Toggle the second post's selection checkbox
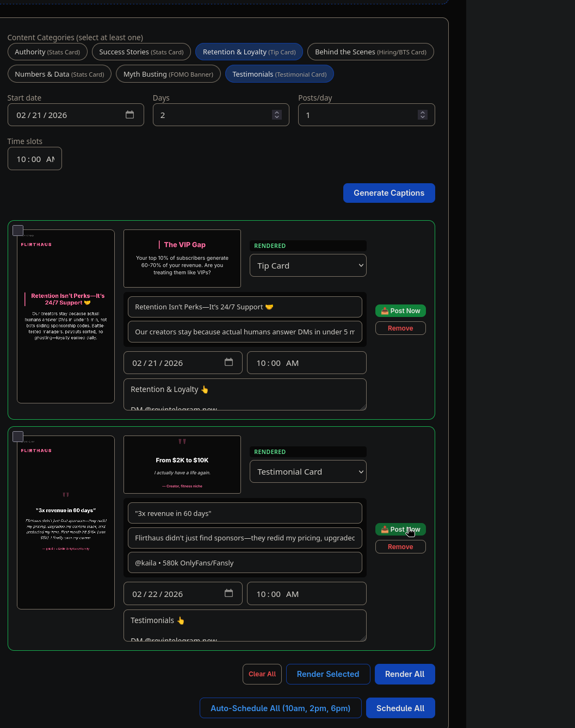 point(18,436)
